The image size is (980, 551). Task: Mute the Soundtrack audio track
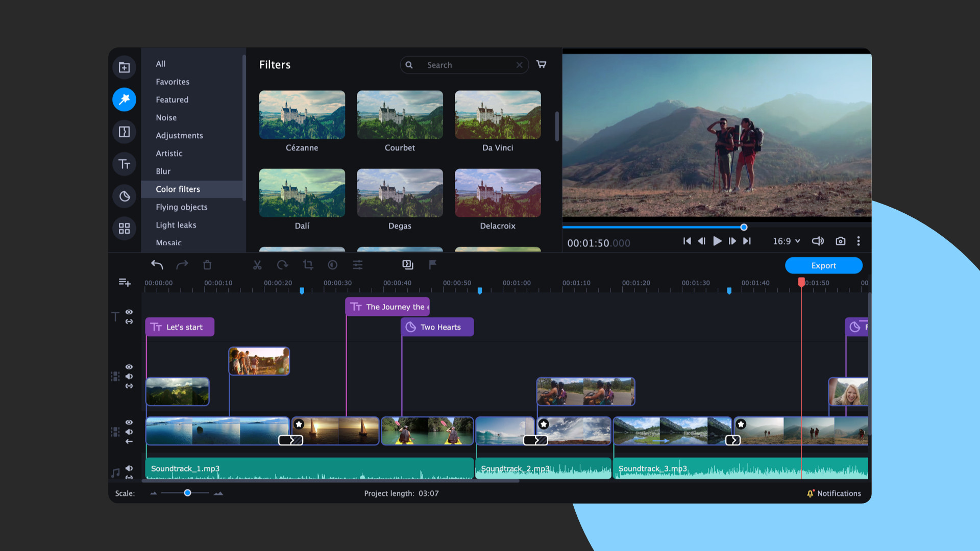[129, 468]
